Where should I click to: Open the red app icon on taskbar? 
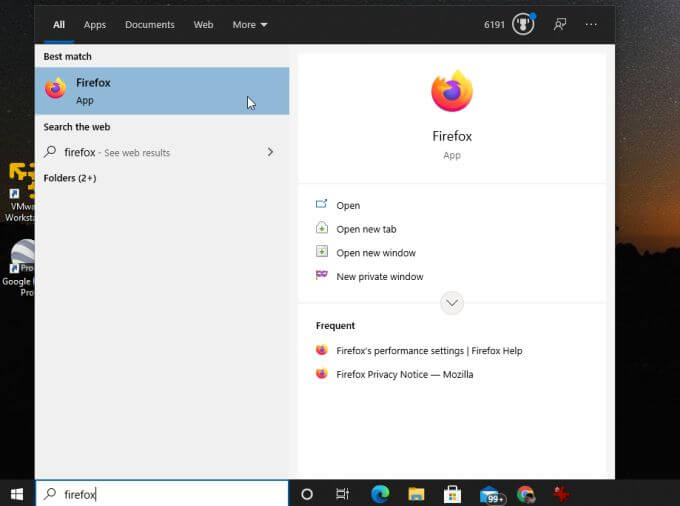[x=561, y=494]
